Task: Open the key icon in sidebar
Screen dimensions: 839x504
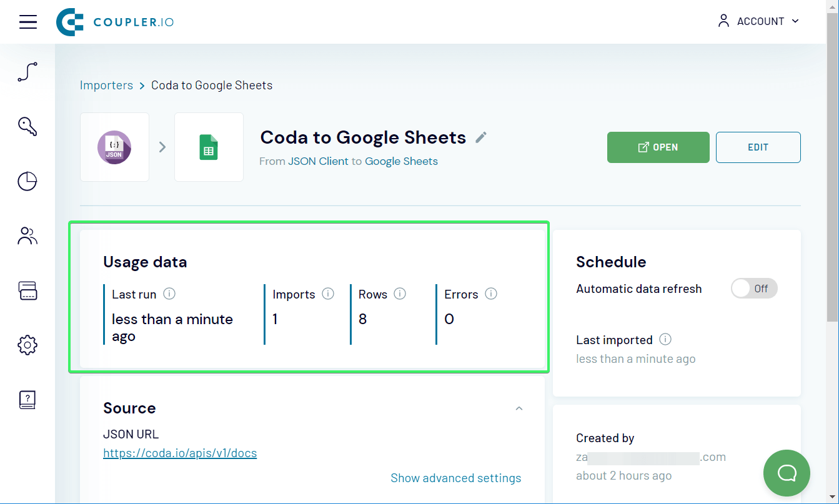Action: tap(27, 126)
